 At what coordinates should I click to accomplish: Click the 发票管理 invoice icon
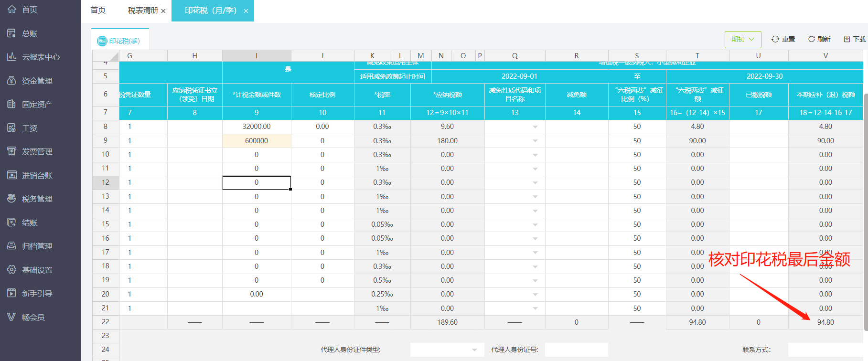(x=12, y=151)
